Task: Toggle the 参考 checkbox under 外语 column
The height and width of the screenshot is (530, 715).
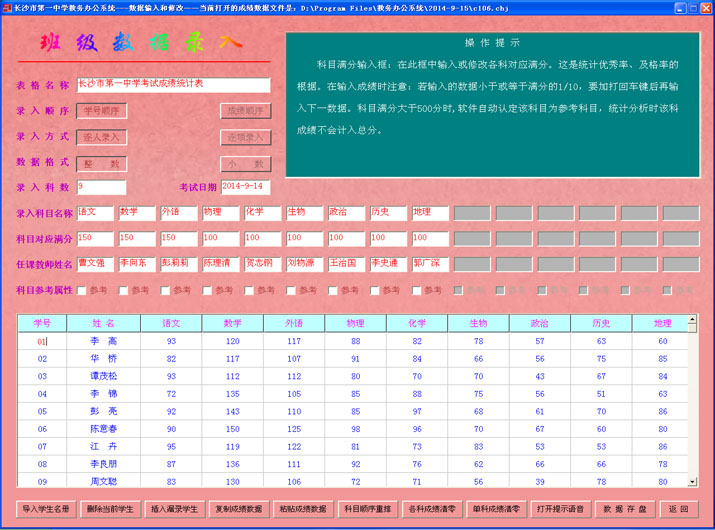Action: [165, 291]
